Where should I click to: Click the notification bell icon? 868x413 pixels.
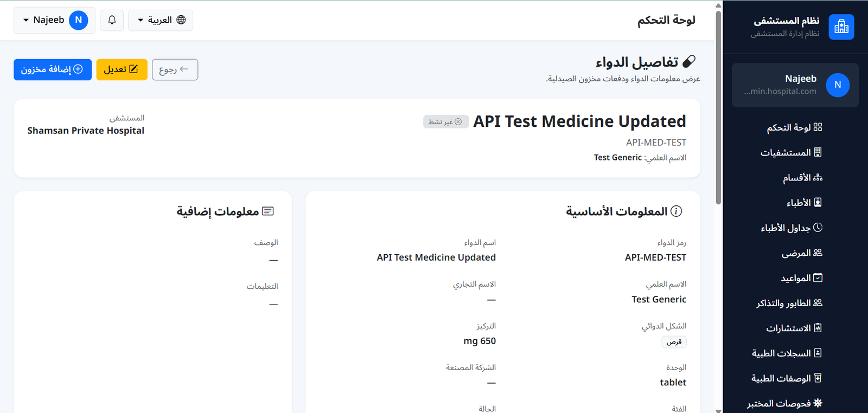point(112,20)
